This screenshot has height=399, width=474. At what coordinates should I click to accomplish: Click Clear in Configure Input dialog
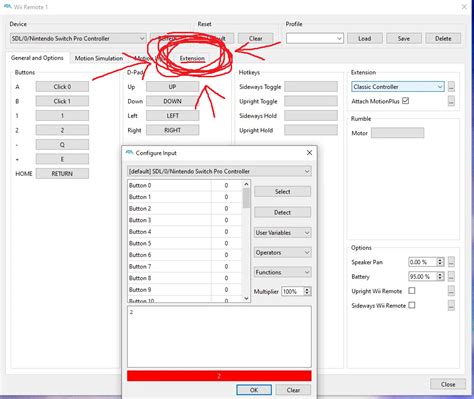coord(293,390)
